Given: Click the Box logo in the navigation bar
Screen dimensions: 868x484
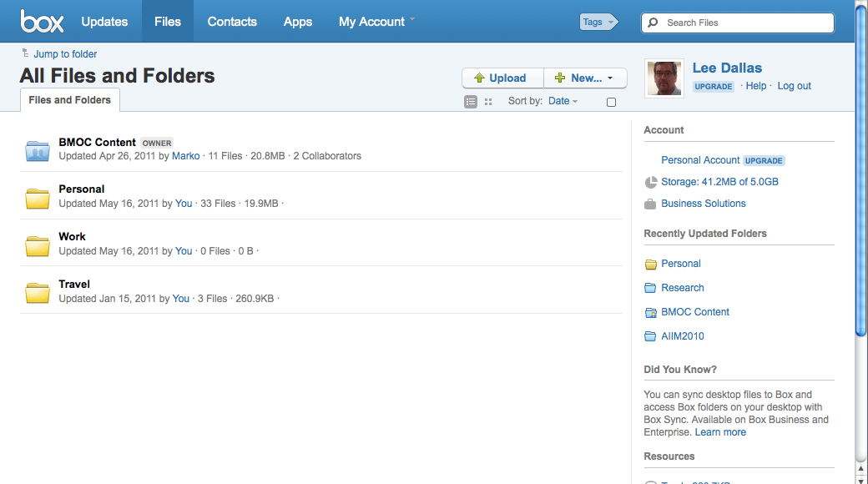Looking at the screenshot, I should (x=41, y=21).
